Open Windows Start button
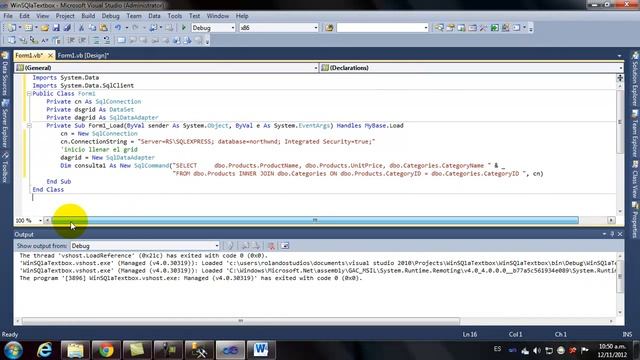The height and width of the screenshot is (360, 640). 13,350
